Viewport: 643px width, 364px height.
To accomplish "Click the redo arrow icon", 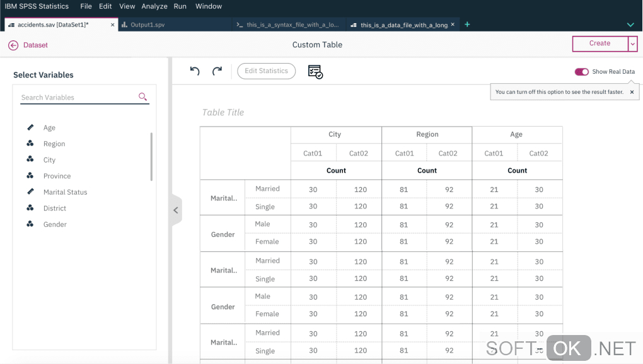I will (217, 71).
